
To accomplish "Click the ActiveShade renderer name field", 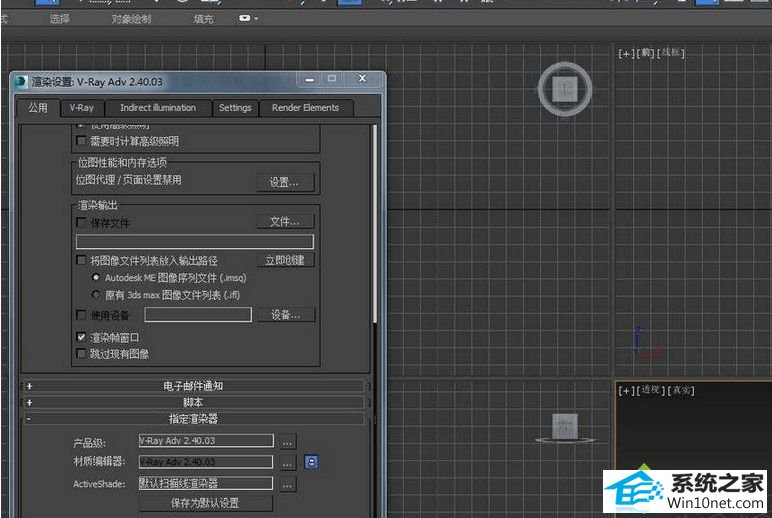I will (206, 483).
